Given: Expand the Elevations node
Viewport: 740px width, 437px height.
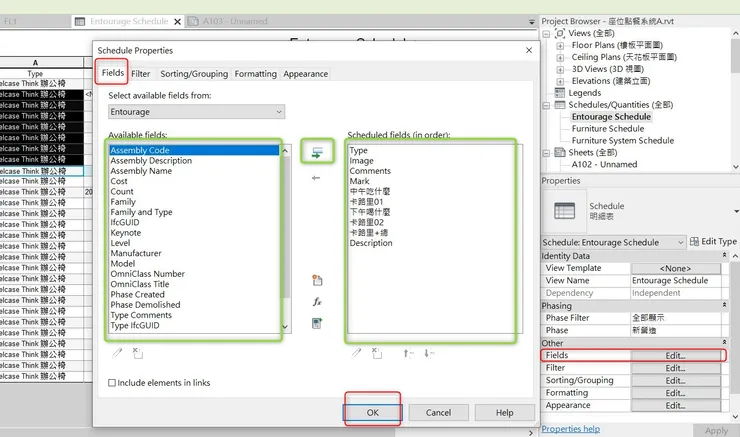Looking at the screenshot, I should (560, 81).
